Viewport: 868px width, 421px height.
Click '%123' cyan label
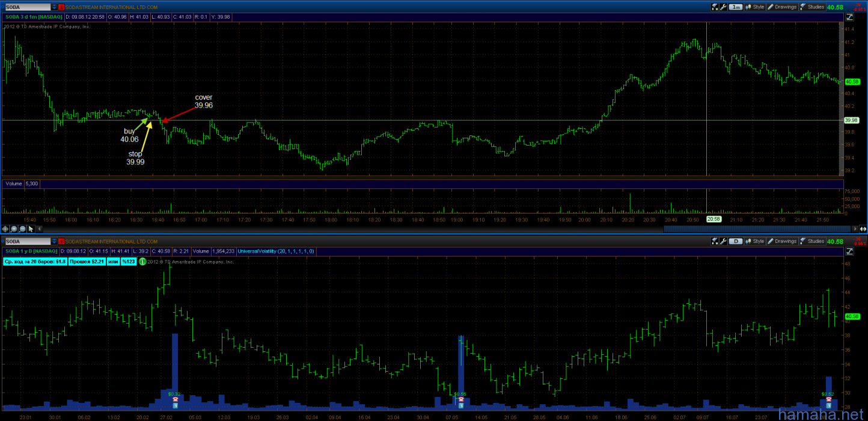129,262
